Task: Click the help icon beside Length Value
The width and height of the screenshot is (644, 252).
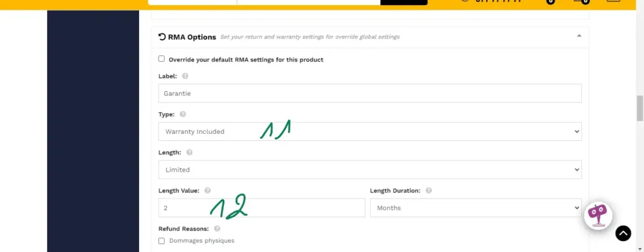Action: [208, 190]
